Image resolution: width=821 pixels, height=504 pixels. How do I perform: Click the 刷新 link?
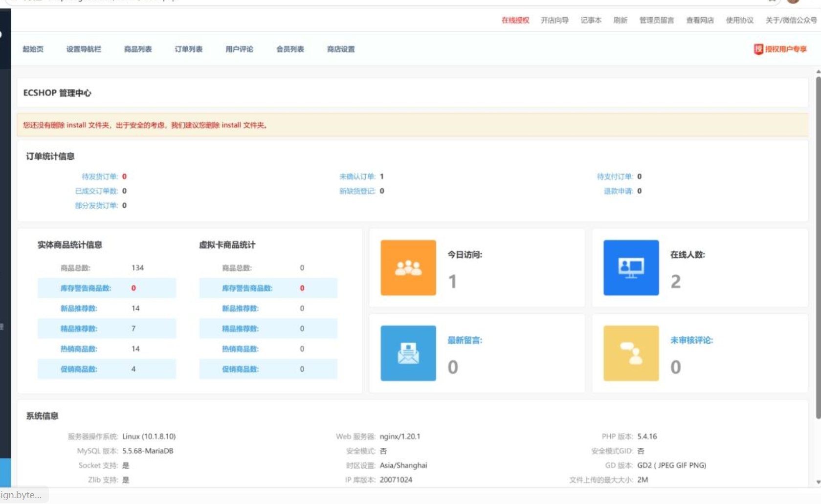621,20
